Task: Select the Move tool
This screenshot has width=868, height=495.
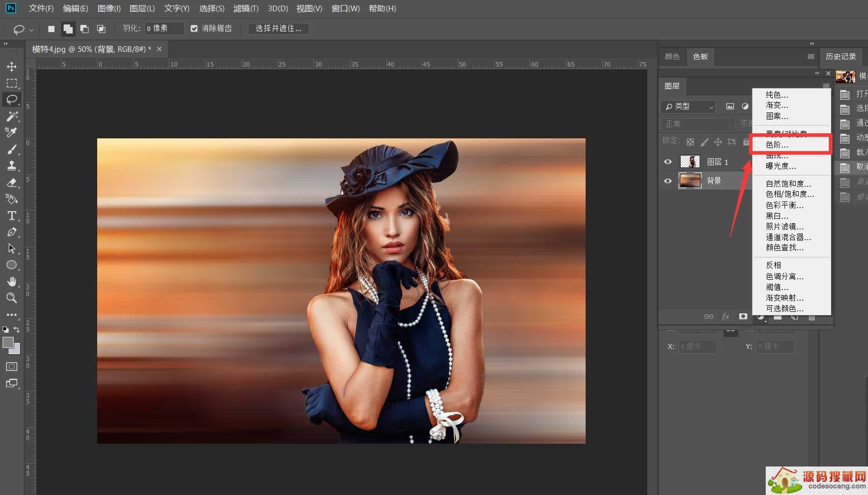Action: click(x=12, y=67)
